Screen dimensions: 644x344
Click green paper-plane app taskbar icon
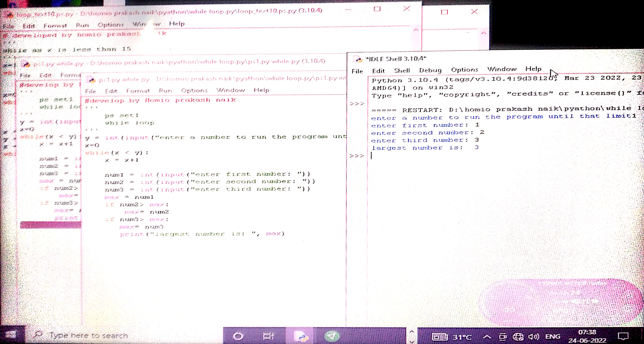[x=332, y=336]
